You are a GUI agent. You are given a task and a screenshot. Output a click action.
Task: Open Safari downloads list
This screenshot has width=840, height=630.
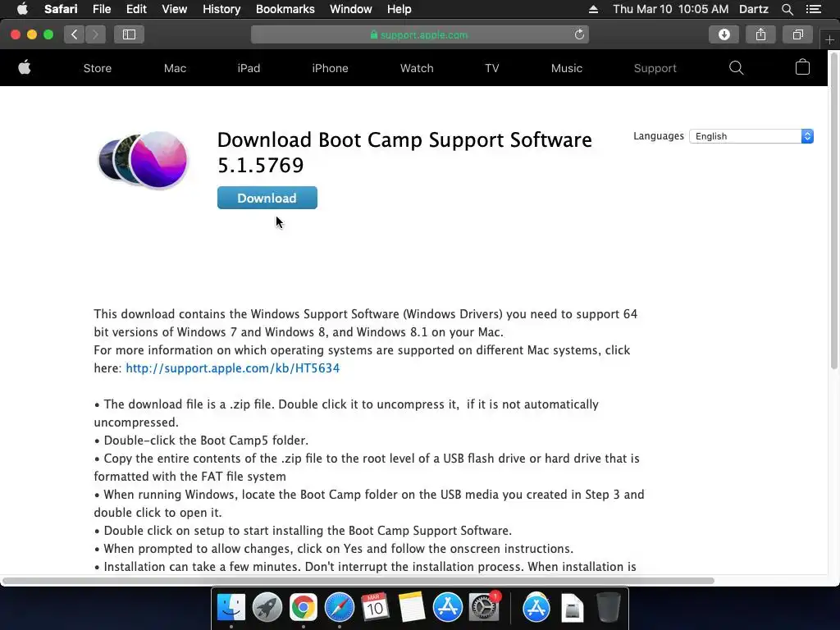[x=724, y=34]
